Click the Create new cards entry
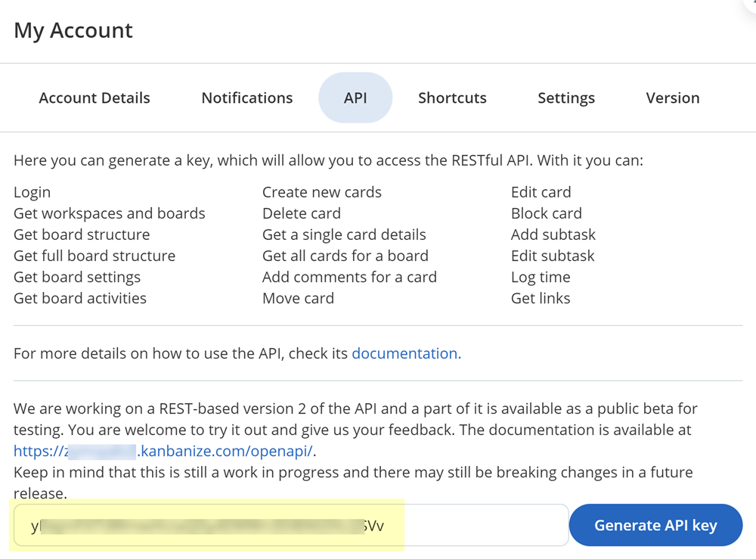Viewport: 756px width, 559px height. [322, 192]
